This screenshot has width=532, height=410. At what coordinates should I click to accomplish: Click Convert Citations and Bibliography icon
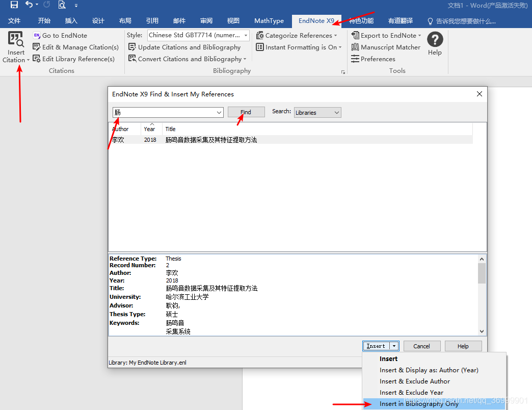pyautogui.click(x=132, y=59)
